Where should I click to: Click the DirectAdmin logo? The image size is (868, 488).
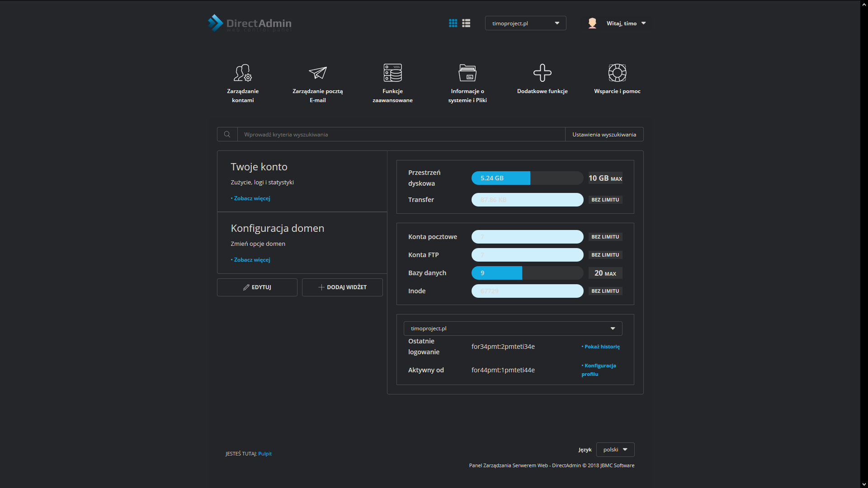pyautogui.click(x=250, y=23)
